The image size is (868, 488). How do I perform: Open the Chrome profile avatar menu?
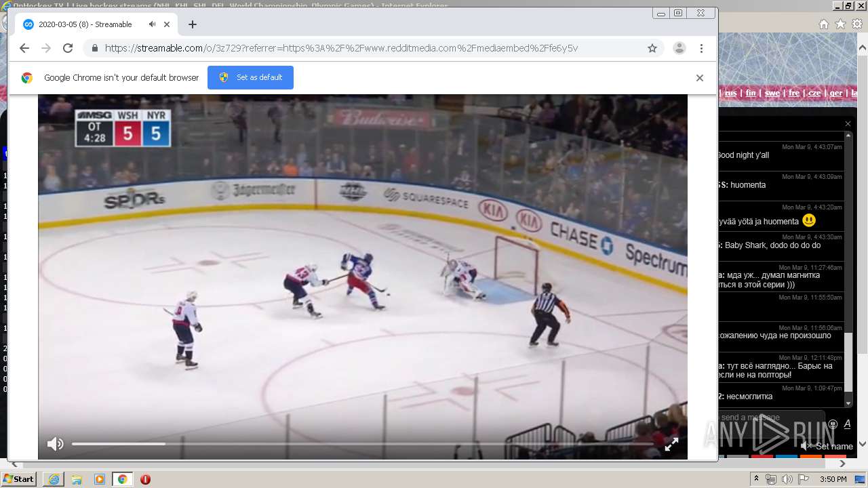click(x=679, y=48)
